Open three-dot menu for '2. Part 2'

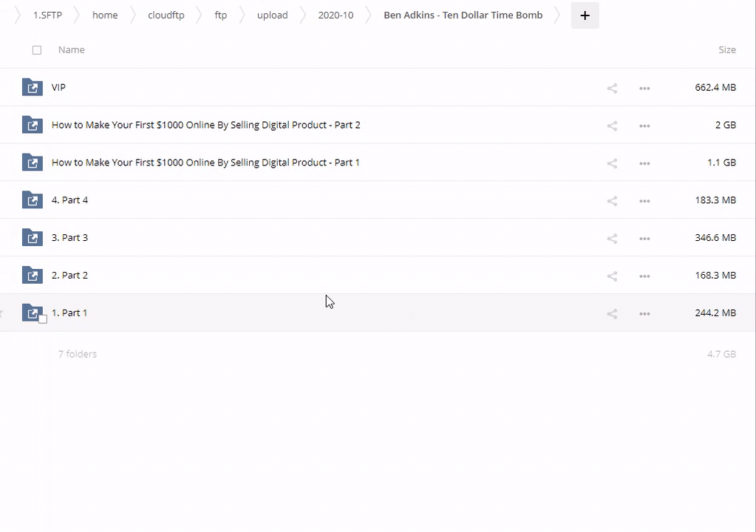click(x=644, y=276)
